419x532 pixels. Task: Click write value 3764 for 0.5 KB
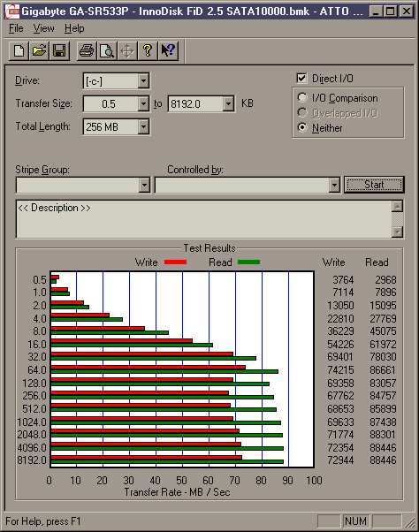coord(343,280)
